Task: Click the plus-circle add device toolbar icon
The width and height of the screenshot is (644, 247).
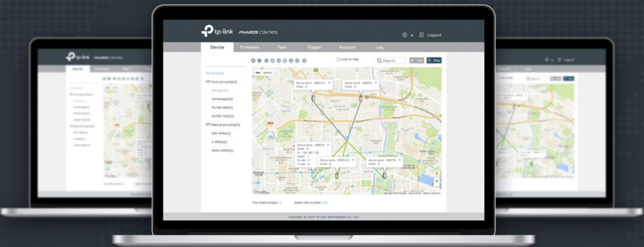Action: (x=259, y=60)
